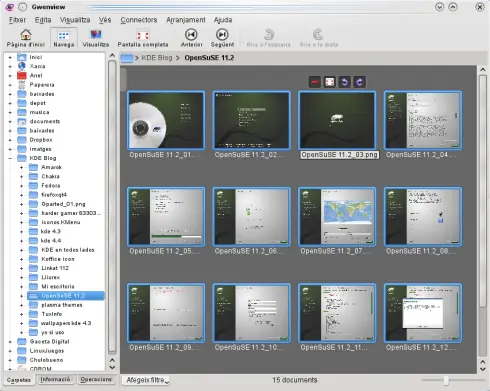Image resolution: width=490 pixels, height=391 pixels.
Task: Open the Edita menu
Action: 43,20
